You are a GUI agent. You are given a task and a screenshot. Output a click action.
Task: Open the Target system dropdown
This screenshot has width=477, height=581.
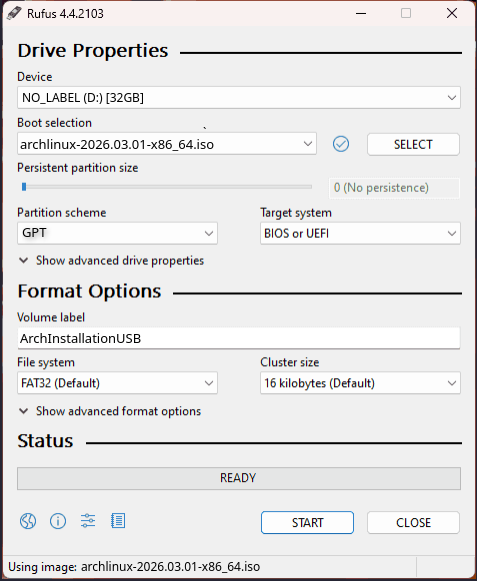pos(360,233)
